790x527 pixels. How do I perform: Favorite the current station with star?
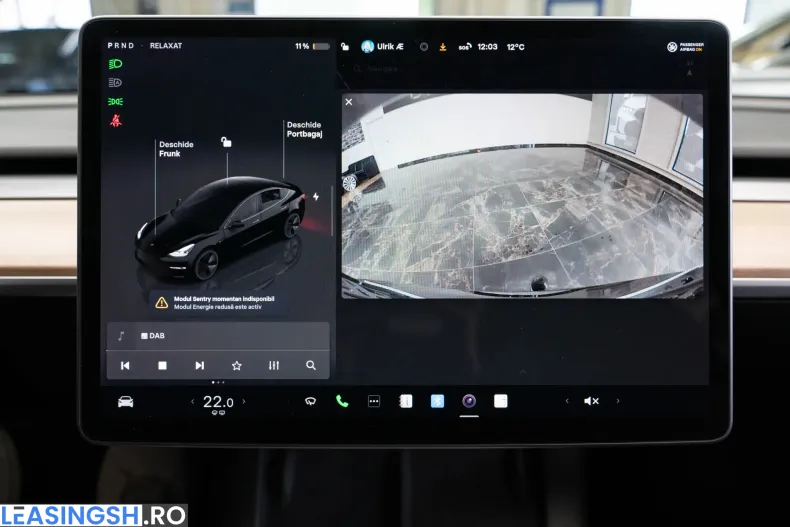point(237,365)
